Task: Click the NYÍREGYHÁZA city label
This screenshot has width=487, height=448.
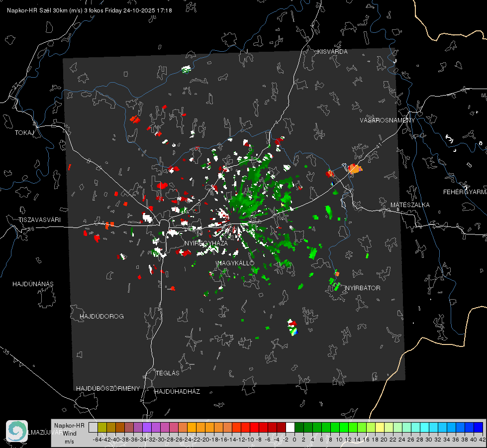Action: click(206, 243)
